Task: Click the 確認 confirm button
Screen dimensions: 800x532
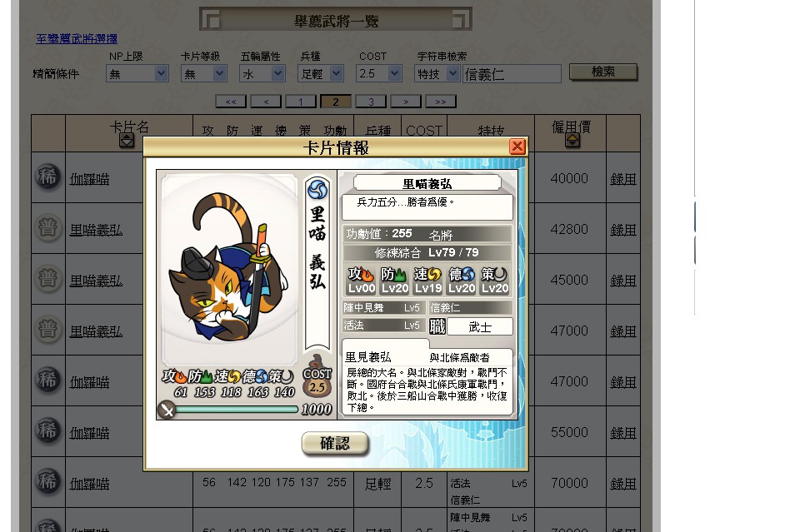Action: [x=335, y=443]
